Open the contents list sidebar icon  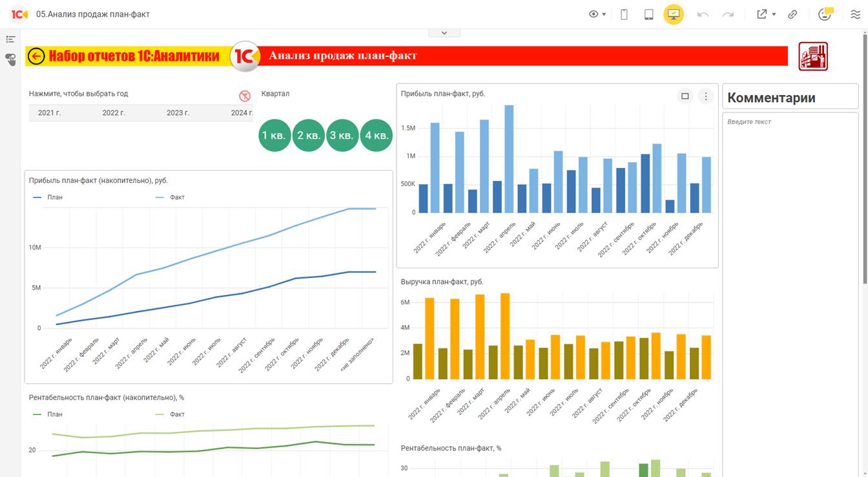10,39
